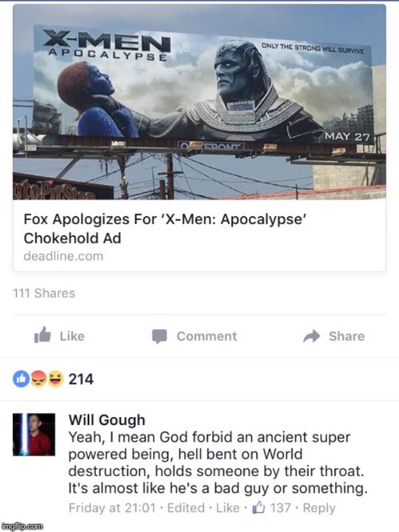Click thumbs-up icon next to 137

pos(259,507)
